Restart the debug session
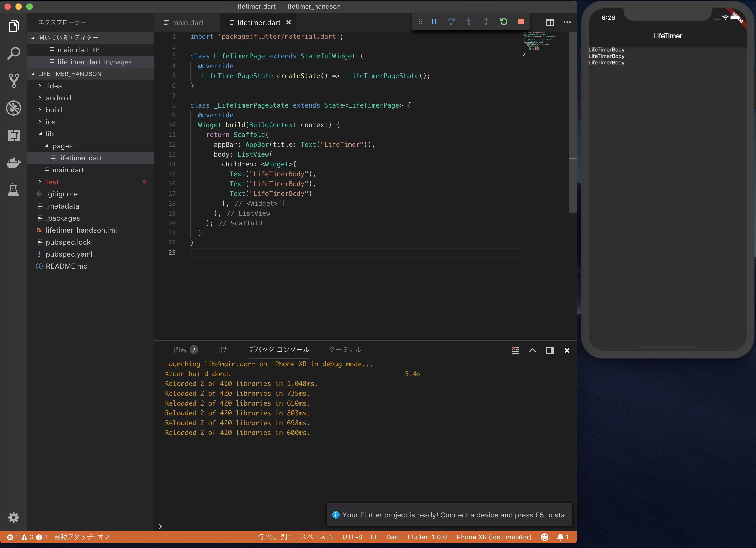This screenshot has height=548, width=756. 503,22
